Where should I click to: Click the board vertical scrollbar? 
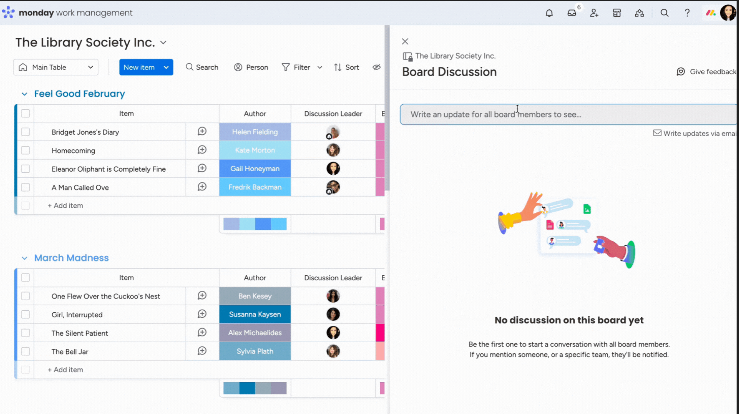(387, 108)
